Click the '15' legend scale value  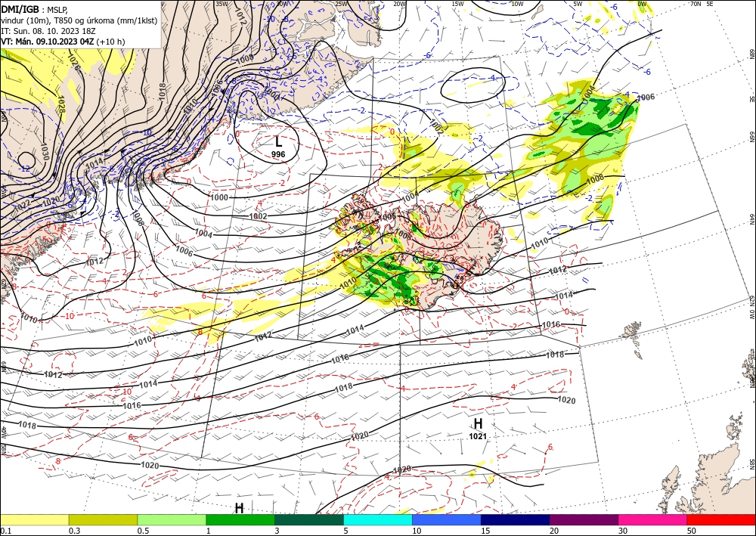tap(485, 531)
